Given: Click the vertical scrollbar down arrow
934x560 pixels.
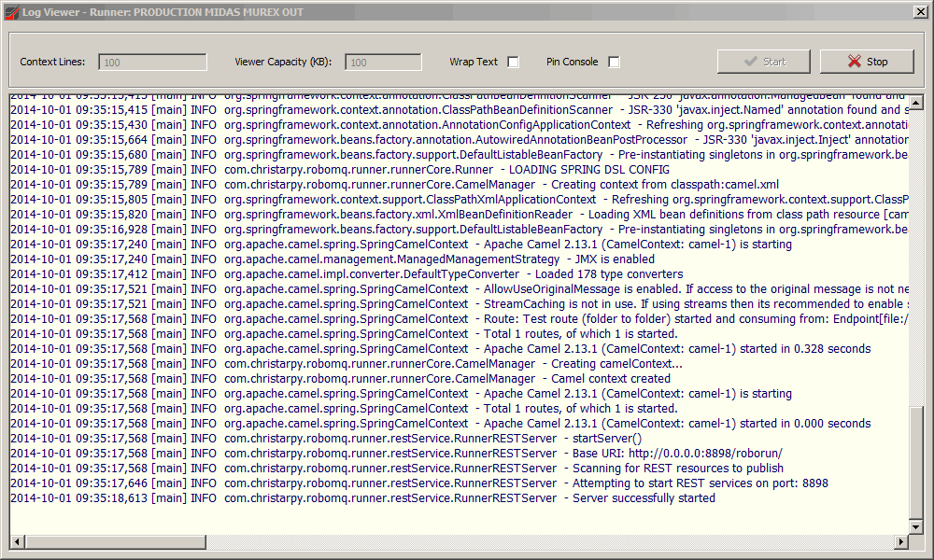Looking at the screenshot, I should click(915, 527).
